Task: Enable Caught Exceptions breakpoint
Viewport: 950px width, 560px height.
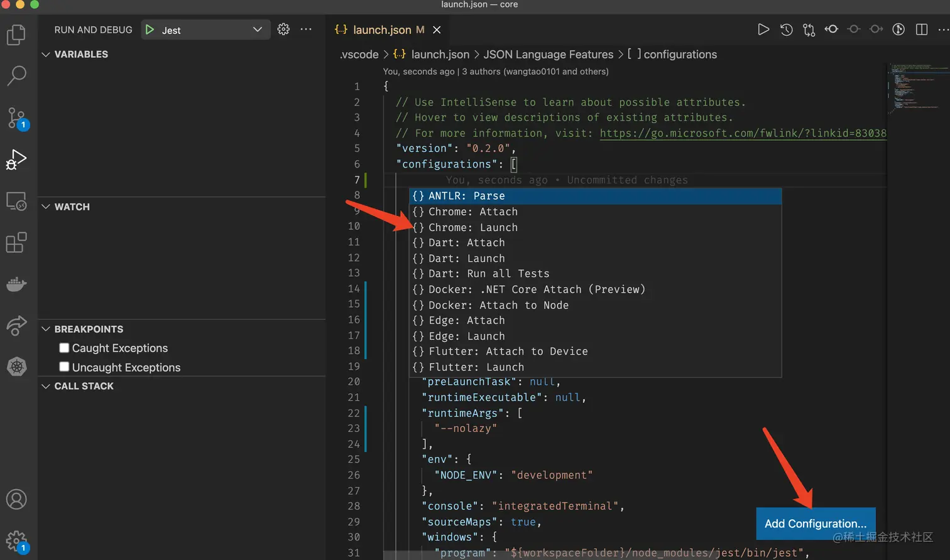Action: click(64, 348)
